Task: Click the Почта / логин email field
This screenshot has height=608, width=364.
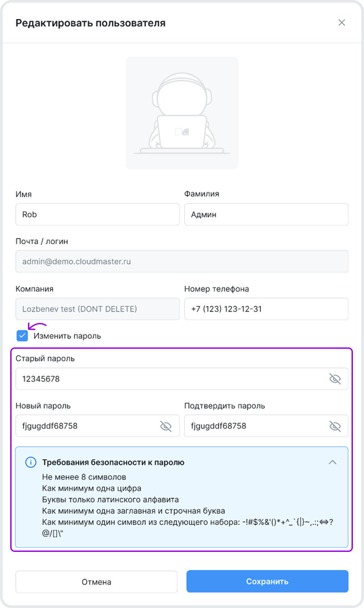Action: pos(182,261)
